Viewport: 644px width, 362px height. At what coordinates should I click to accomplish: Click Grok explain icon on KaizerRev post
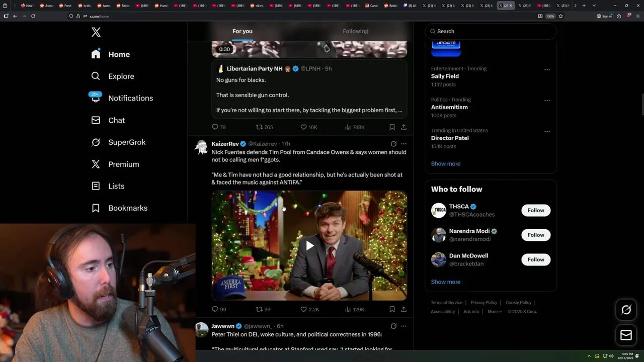(393, 144)
